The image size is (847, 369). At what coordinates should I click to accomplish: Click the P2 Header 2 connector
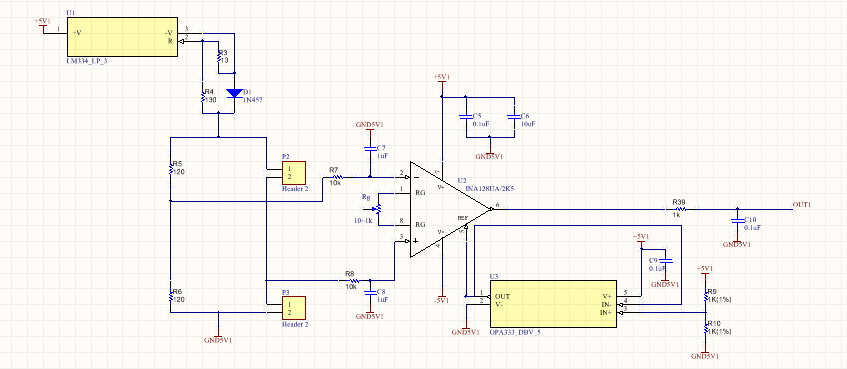[294, 173]
